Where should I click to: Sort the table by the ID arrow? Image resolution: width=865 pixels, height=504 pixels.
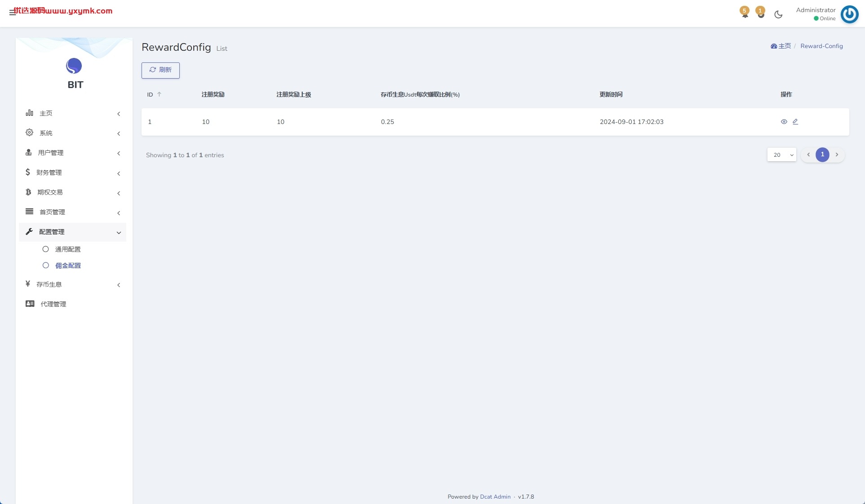[x=159, y=94]
